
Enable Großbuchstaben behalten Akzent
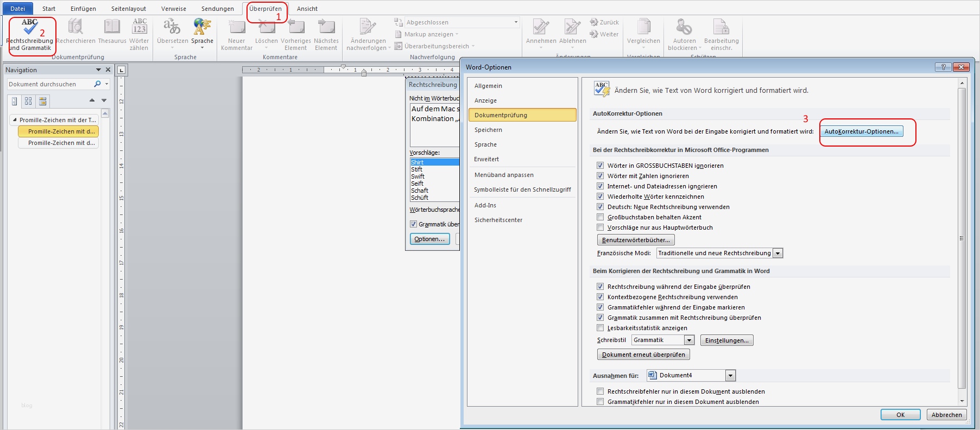click(x=600, y=217)
